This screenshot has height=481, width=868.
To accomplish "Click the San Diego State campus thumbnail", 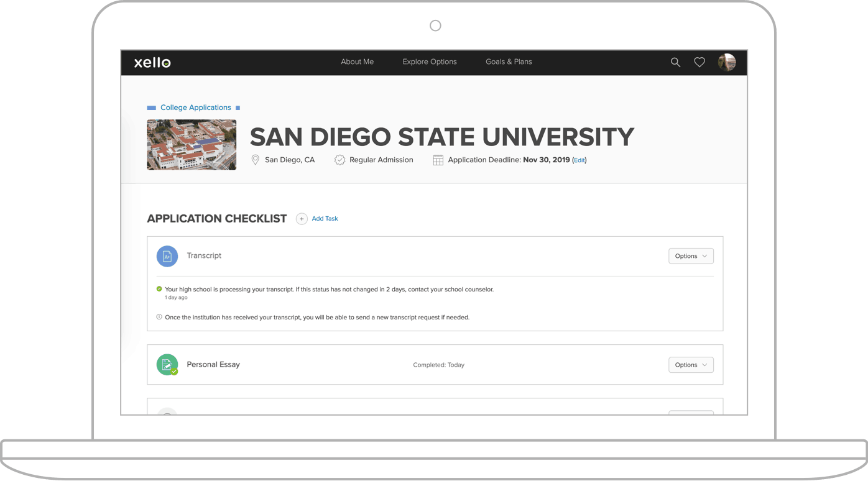I will [x=192, y=145].
